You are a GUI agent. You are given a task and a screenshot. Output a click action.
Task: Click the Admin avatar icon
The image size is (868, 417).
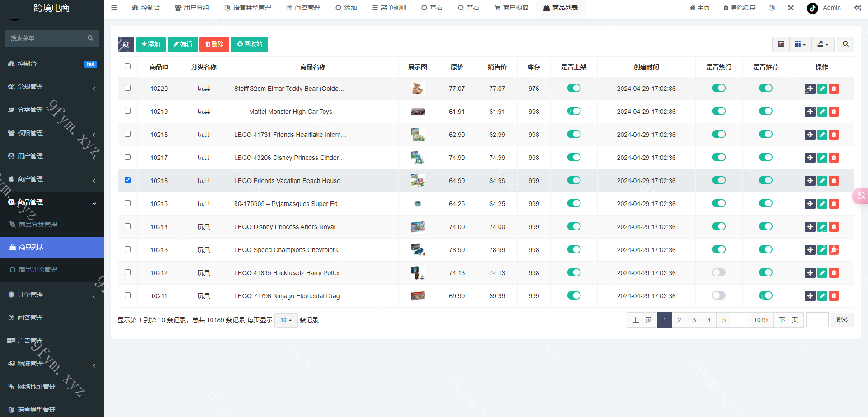(x=812, y=8)
